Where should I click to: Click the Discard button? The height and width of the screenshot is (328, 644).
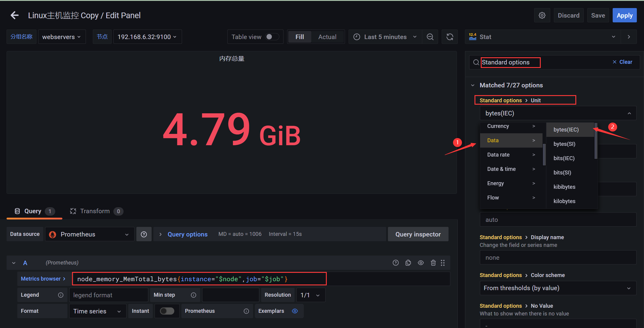click(x=568, y=15)
